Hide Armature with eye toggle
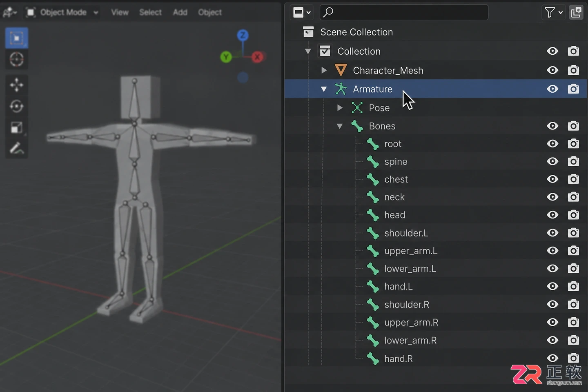This screenshot has height=392, width=588. (552, 89)
